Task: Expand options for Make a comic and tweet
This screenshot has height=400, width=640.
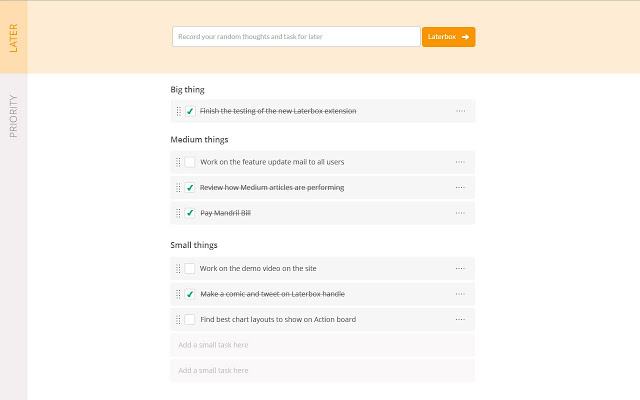Action: point(460,294)
